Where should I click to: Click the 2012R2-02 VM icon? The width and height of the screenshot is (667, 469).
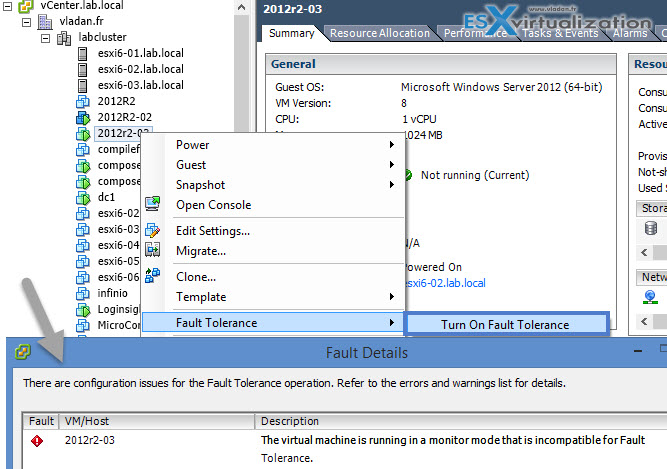pos(83,118)
